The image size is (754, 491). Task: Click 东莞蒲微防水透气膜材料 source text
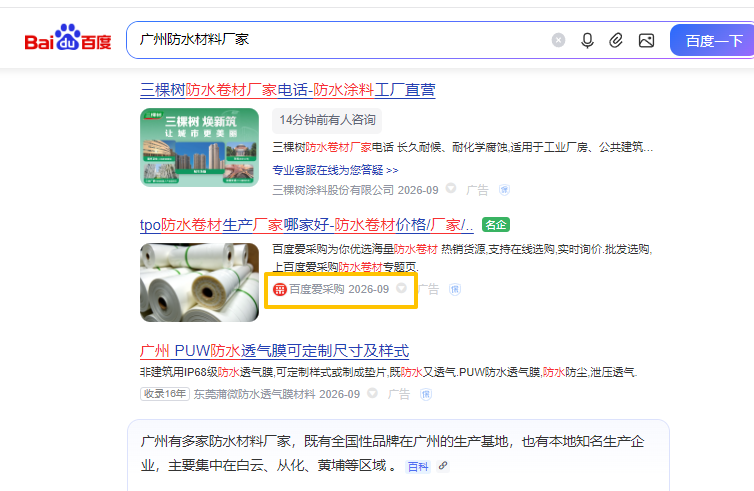tap(254, 394)
